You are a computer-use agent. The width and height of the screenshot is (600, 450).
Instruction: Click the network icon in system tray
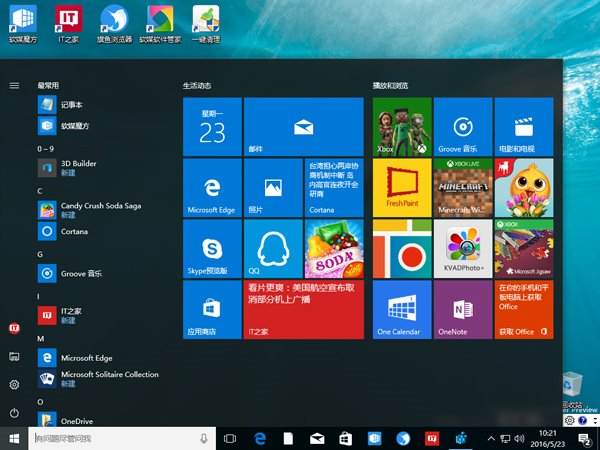coord(505,439)
